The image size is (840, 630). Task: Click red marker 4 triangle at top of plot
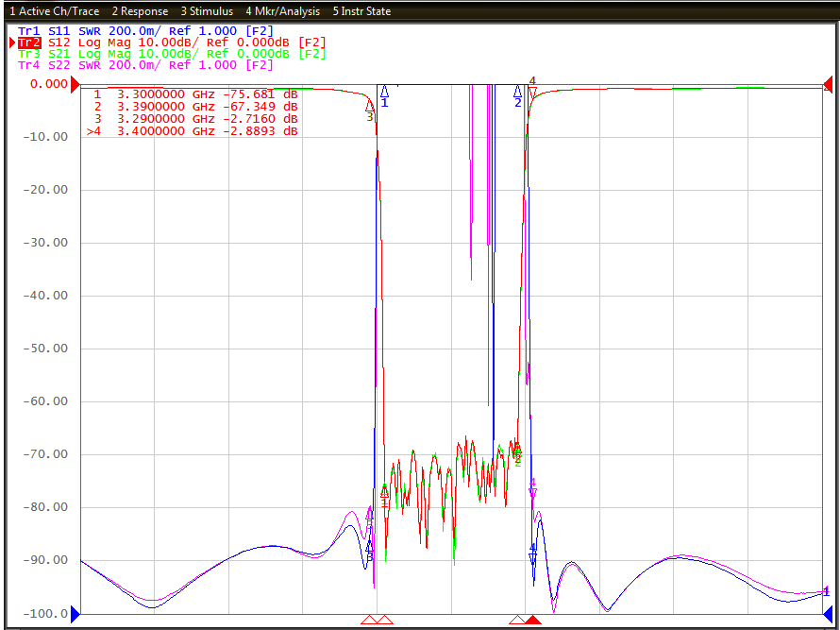coord(532,94)
